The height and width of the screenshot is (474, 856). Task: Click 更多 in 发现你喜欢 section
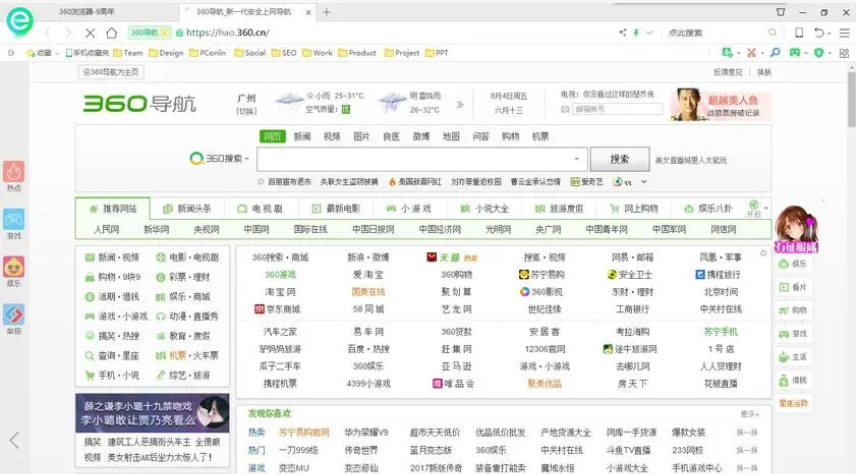click(x=750, y=414)
